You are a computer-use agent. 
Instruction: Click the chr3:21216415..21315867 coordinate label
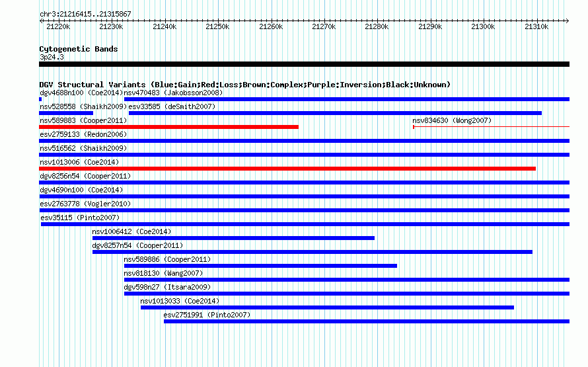click(85, 14)
